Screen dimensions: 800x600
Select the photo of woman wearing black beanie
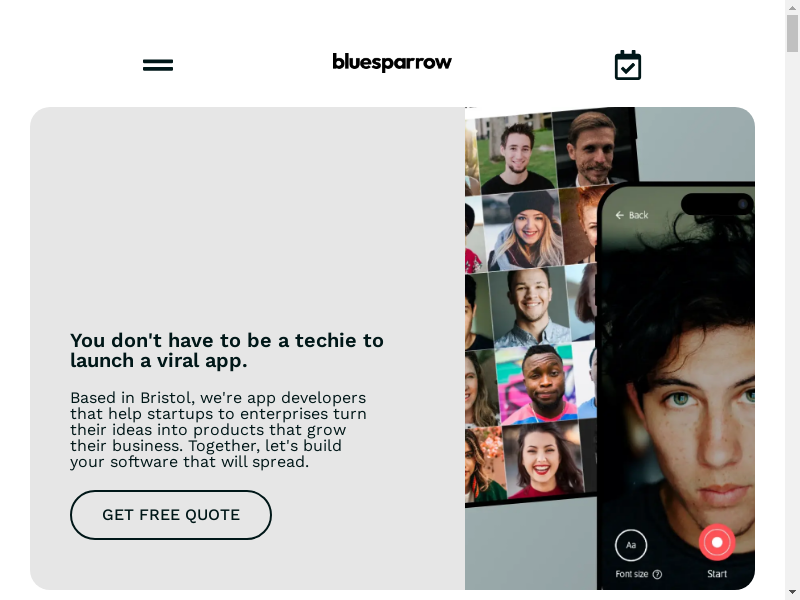coord(523,230)
